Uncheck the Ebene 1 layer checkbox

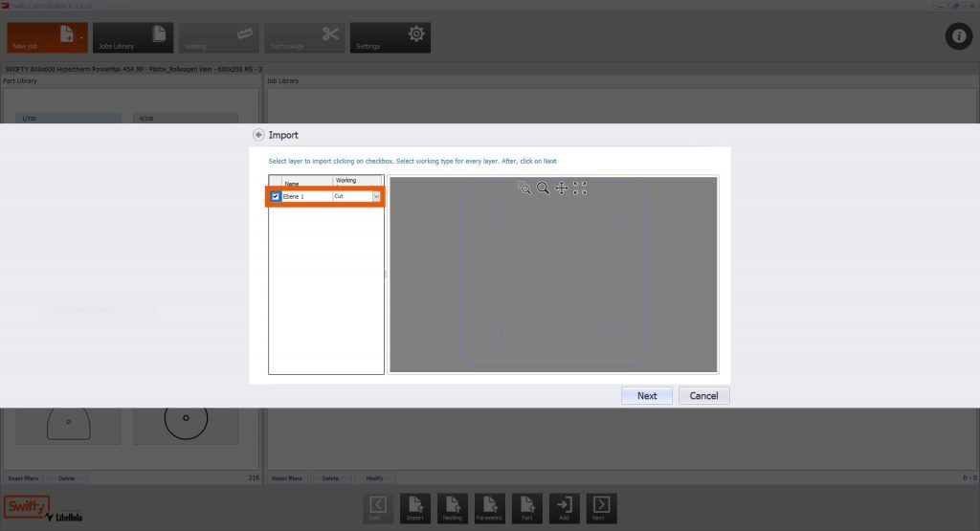click(276, 196)
